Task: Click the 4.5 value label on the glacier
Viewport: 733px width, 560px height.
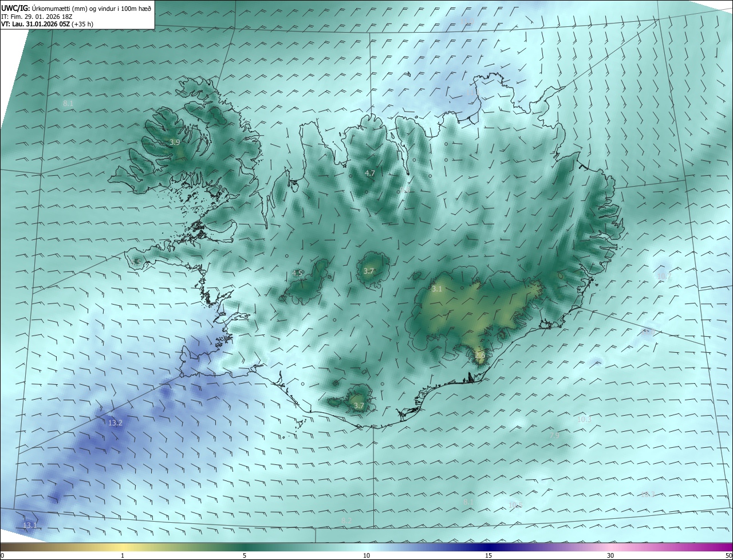Action: (297, 273)
